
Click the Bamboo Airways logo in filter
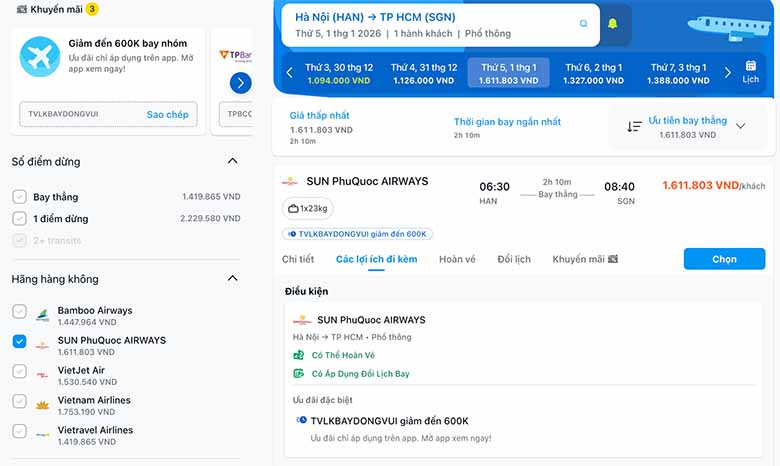43,315
